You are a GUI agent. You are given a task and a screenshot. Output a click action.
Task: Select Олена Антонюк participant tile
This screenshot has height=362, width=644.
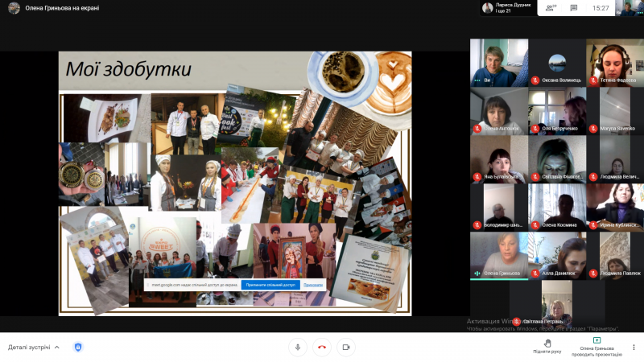click(499, 111)
